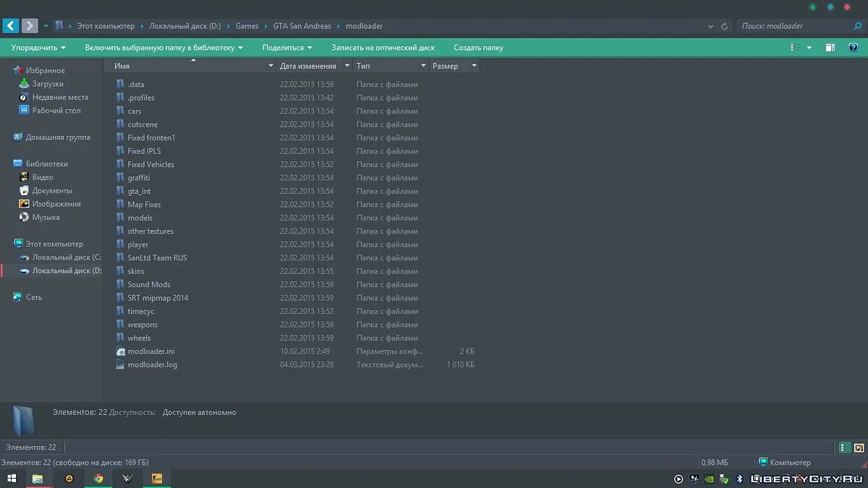The height and width of the screenshot is (488, 868).
Task: Select the cars folder icon
Action: tap(121, 111)
